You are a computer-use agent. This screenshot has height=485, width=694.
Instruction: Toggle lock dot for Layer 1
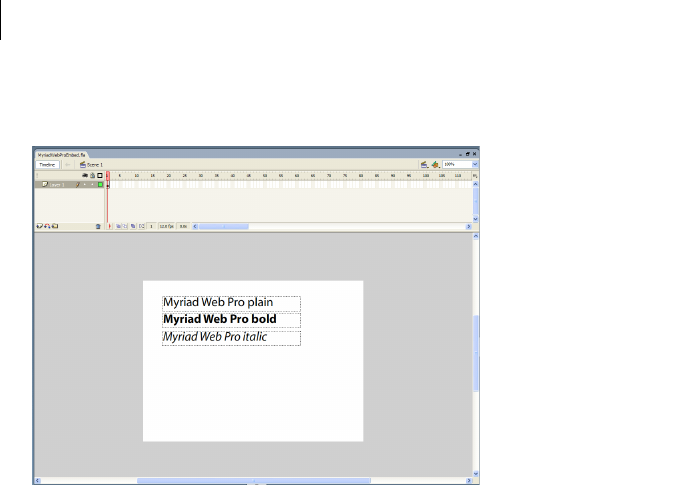click(93, 185)
